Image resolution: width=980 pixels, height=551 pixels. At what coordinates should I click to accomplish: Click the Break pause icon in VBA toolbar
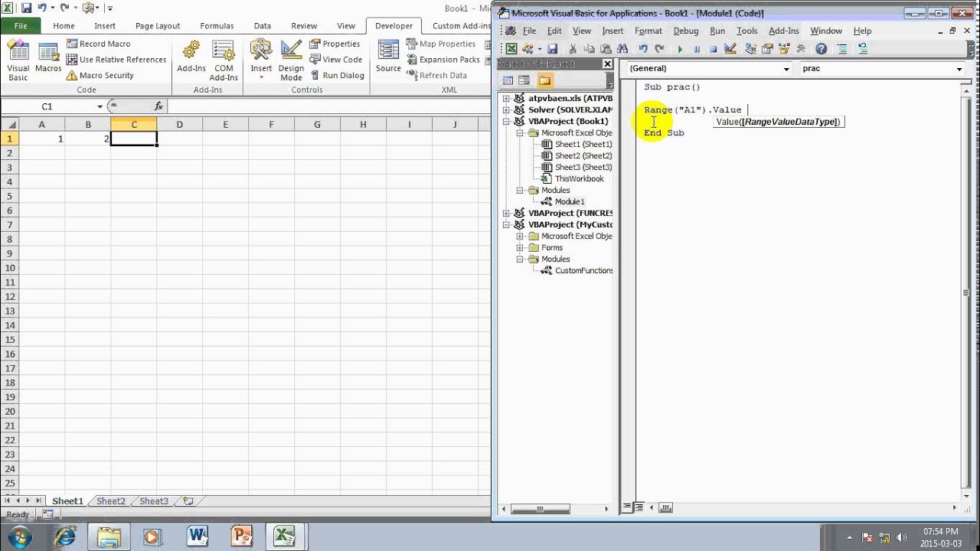697,49
